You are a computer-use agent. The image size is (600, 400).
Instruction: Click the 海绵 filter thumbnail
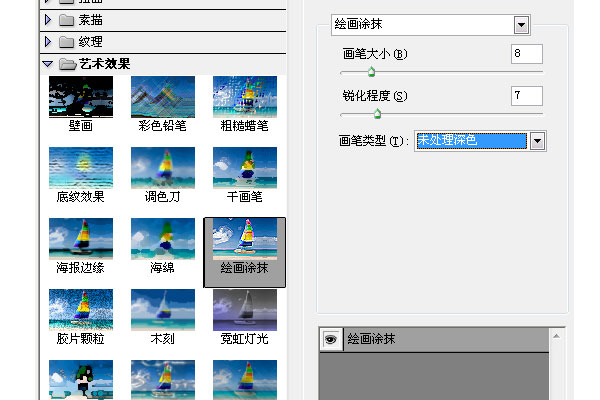coord(163,240)
